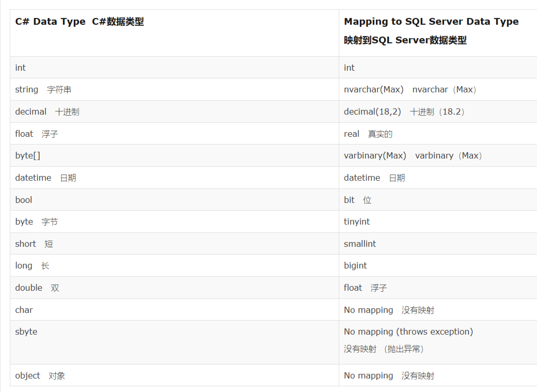Select the 'sbyte' cell

pos(175,342)
